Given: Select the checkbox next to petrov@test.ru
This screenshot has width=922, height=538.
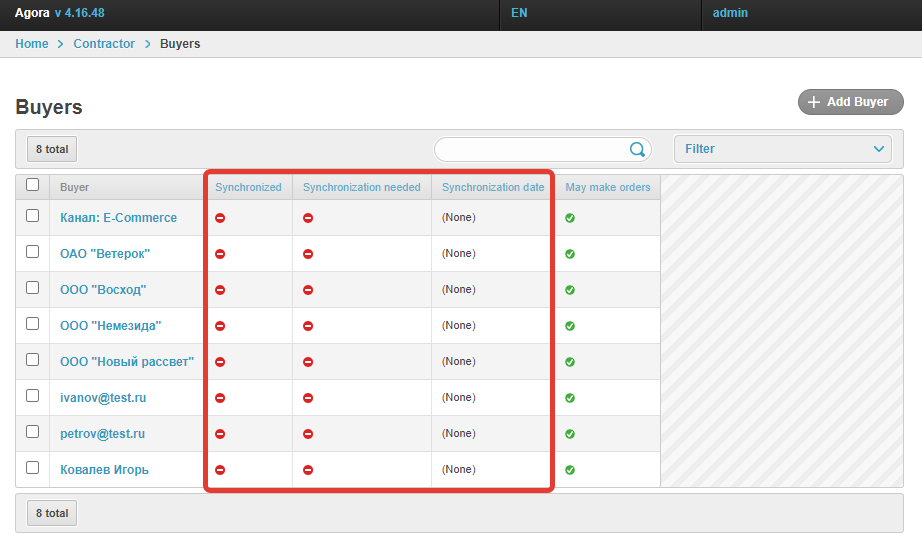Looking at the screenshot, I should (33, 432).
